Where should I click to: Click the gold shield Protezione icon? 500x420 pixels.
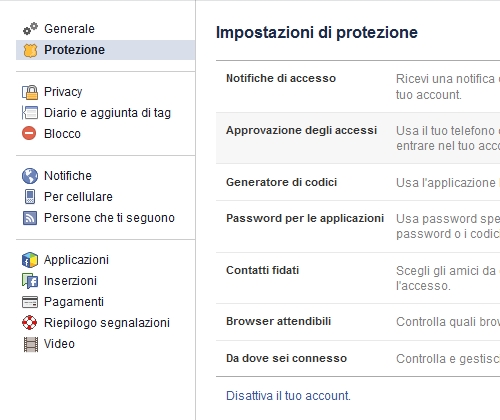pos(30,50)
